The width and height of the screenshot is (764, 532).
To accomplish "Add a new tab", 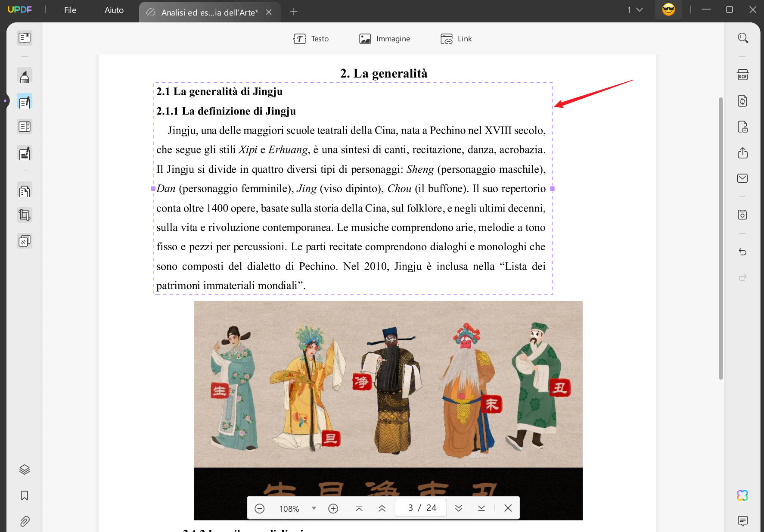I will point(294,12).
